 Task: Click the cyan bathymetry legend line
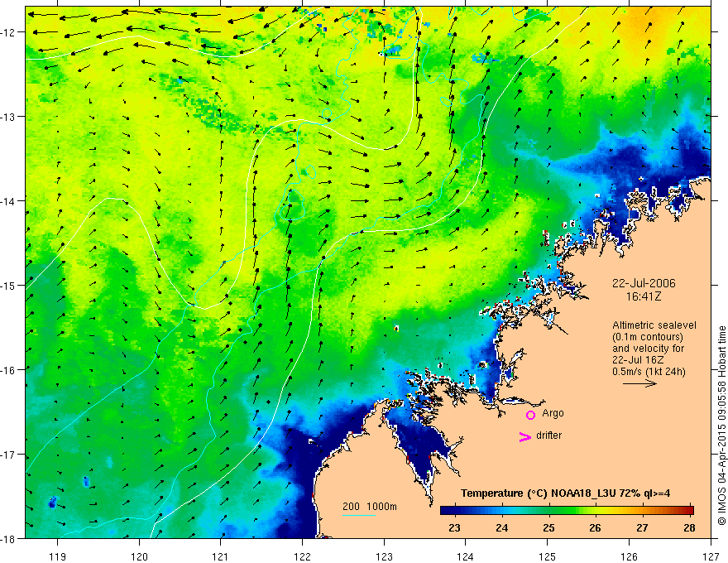358,515
